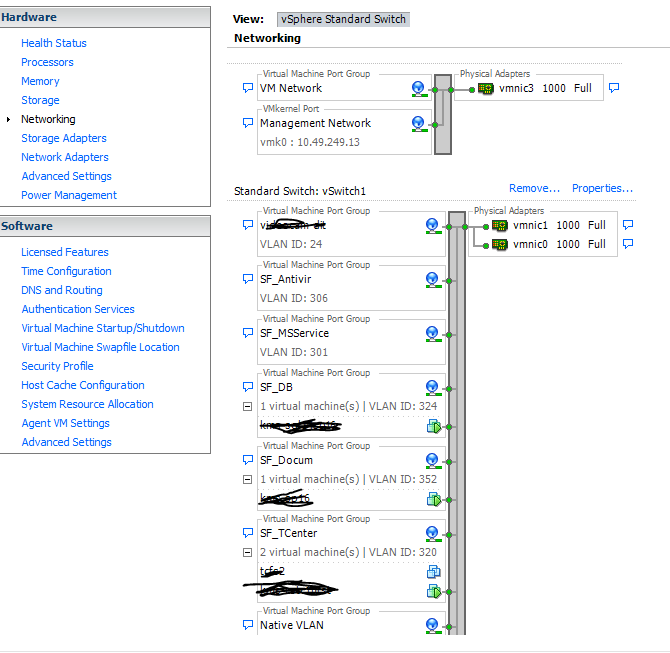Click globe port icon for SF_TCenter

point(433,534)
